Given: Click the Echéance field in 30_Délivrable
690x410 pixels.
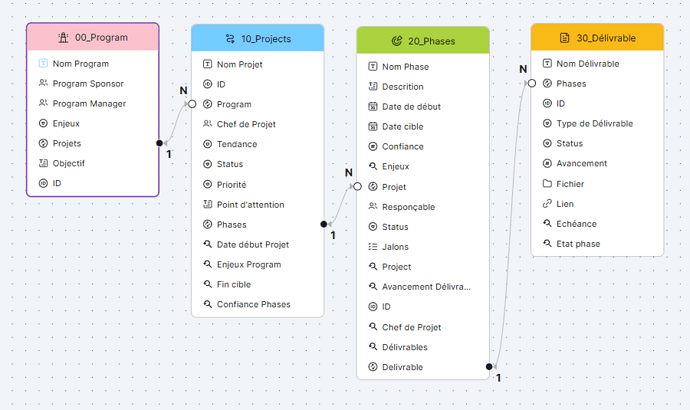Looking at the screenshot, I should tap(576, 224).
